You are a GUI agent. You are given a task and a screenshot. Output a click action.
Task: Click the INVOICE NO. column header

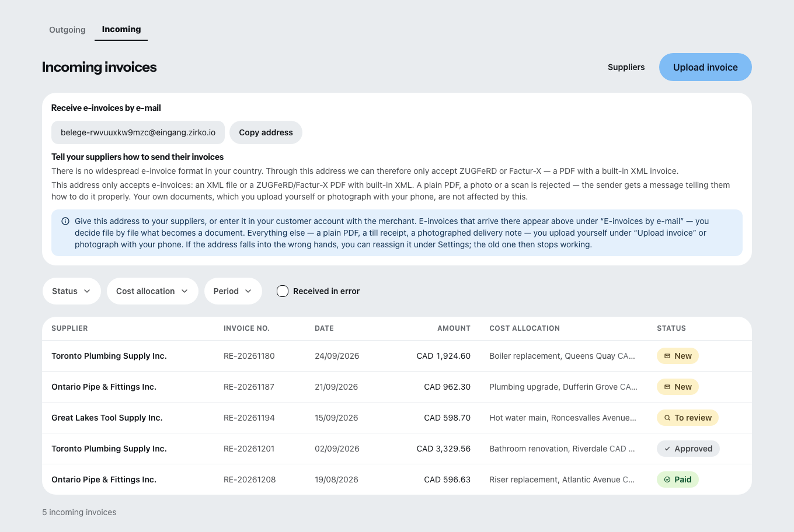(x=246, y=328)
